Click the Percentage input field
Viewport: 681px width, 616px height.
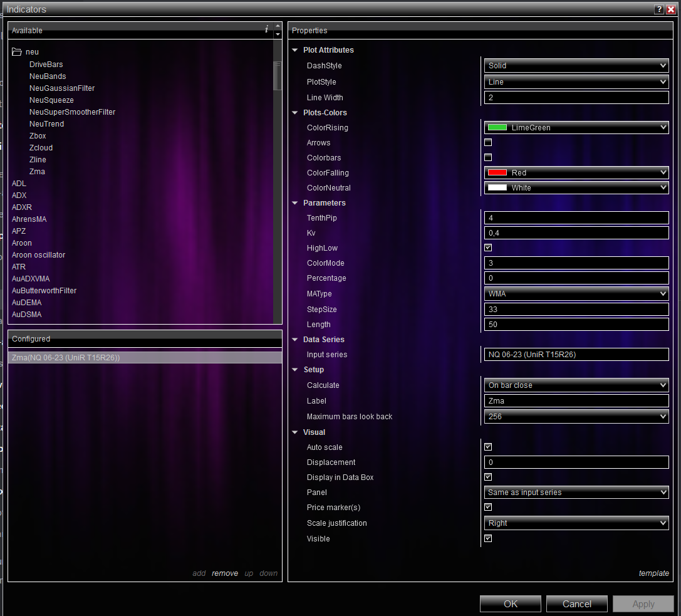[x=576, y=278]
